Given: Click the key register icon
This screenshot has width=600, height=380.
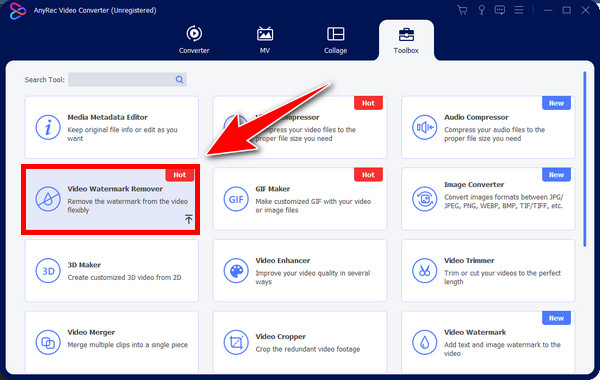Looking at the screenshot, I should point(481,10).
